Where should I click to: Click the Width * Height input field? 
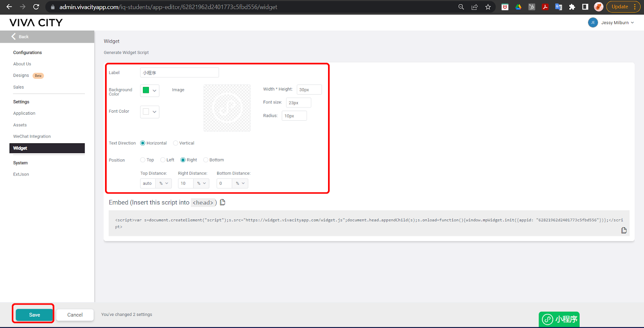(x=309, y=89)
